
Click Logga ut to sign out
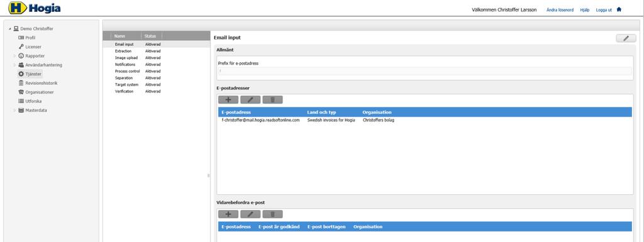604,10
